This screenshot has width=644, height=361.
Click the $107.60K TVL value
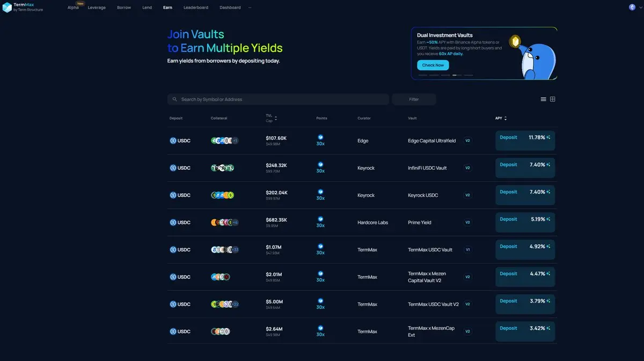pos(276,138)
